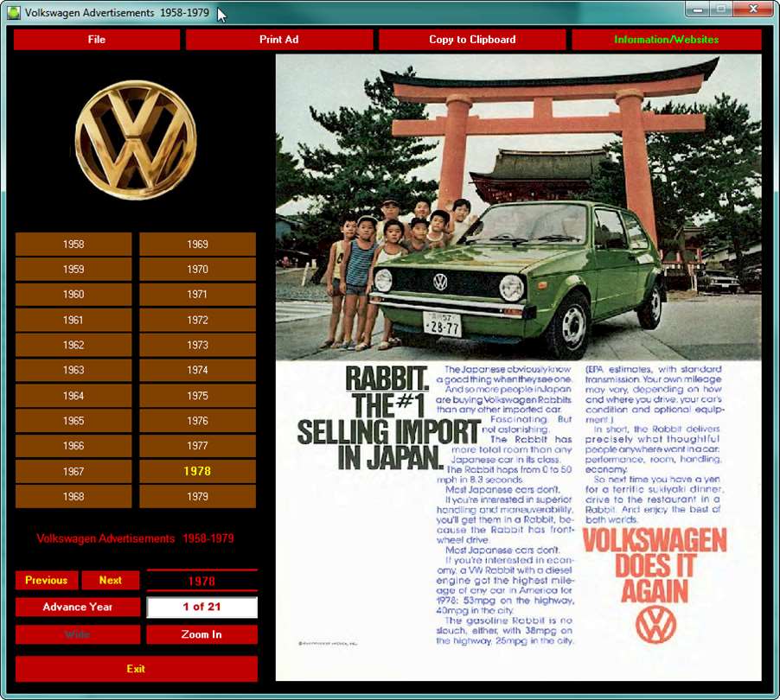Screen dimensions: 780x700
Task: Select year 1961
Action: (74, 320)
